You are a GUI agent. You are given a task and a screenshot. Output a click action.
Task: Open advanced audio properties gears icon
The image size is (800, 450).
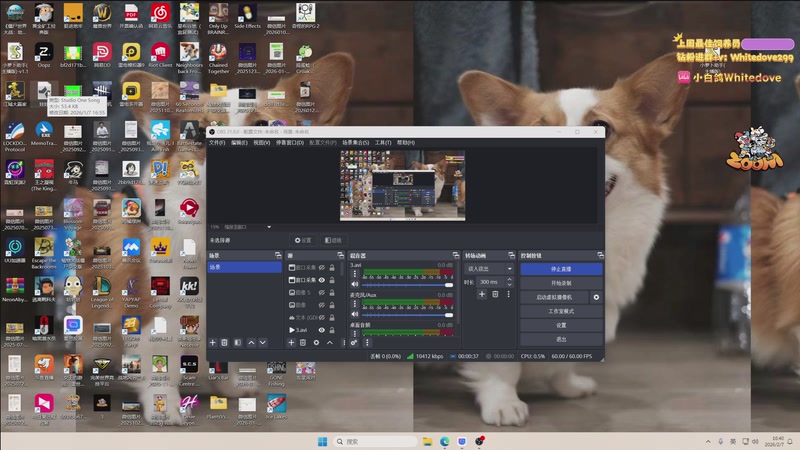pos(354,343)
